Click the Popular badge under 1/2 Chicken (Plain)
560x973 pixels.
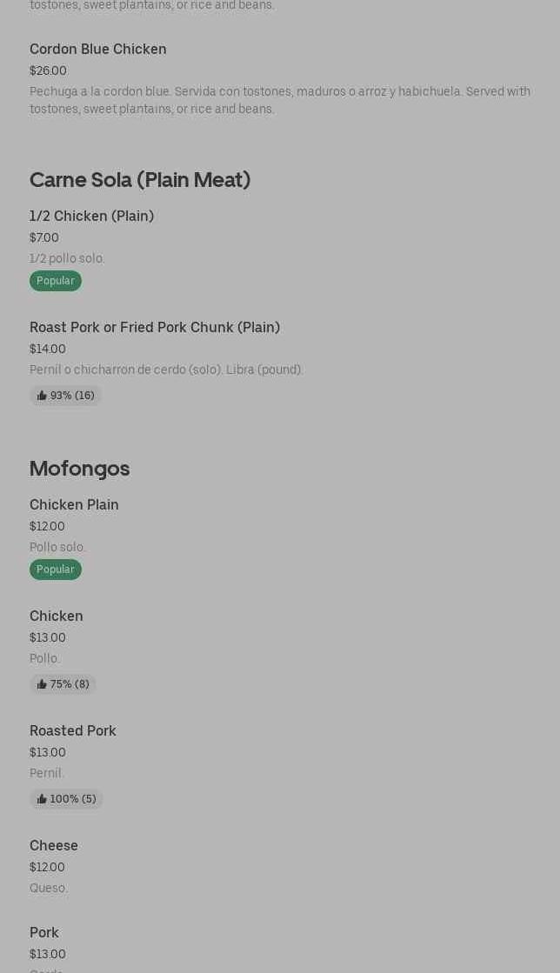point(56,281)
